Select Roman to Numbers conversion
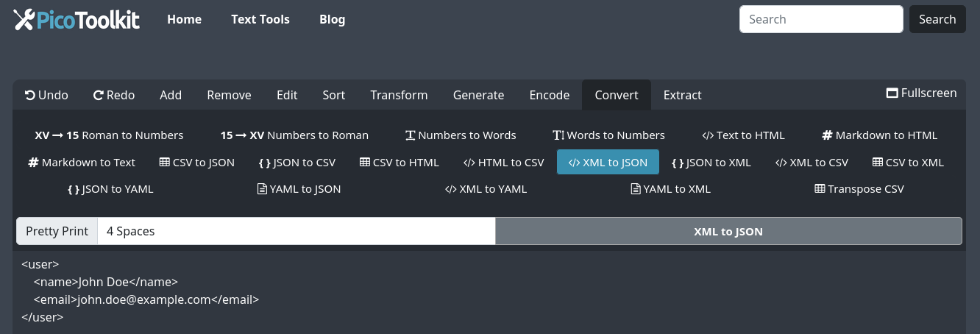Viewport: 980px width, 334px height. pos(109,135)
